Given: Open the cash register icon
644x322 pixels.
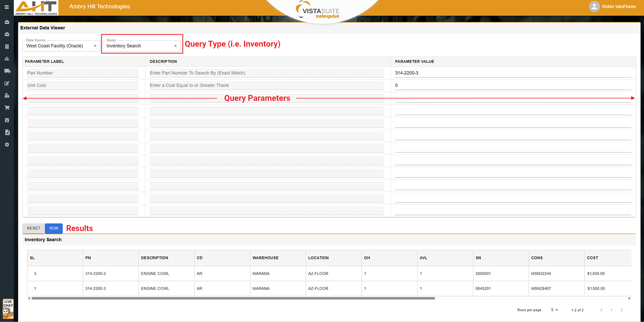Looking at the screenshot, I should pos(7,96).
